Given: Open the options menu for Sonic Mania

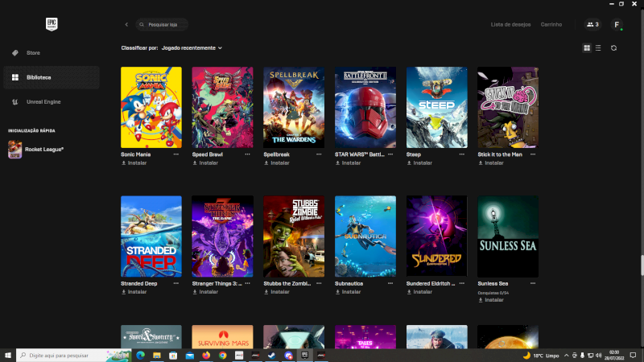Looking at the screenshot, I should click(x=175, y=153).
